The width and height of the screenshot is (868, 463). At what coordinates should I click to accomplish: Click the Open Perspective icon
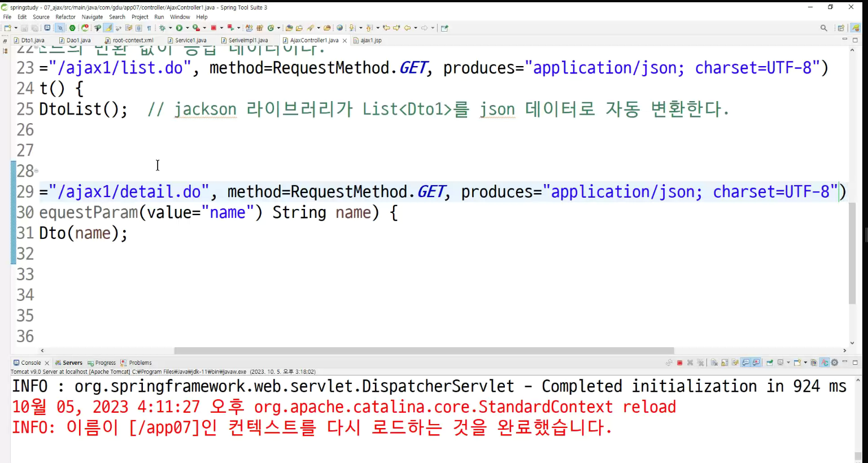pos(841,28)
